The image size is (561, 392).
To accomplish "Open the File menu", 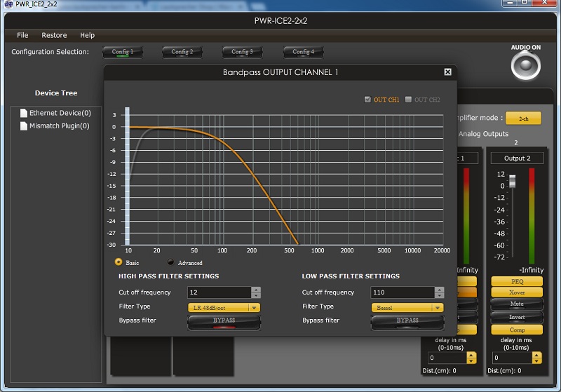I will pos(22,35).
